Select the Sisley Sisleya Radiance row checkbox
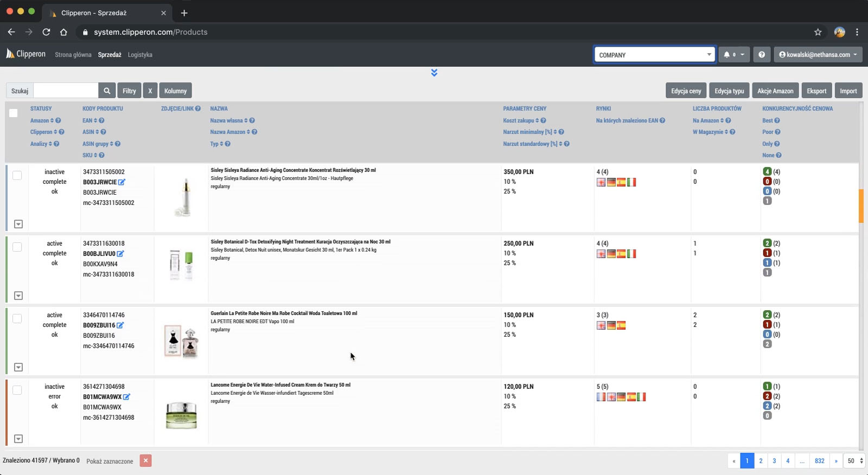This screenshot has height=475, width=868. coord(17,175)
